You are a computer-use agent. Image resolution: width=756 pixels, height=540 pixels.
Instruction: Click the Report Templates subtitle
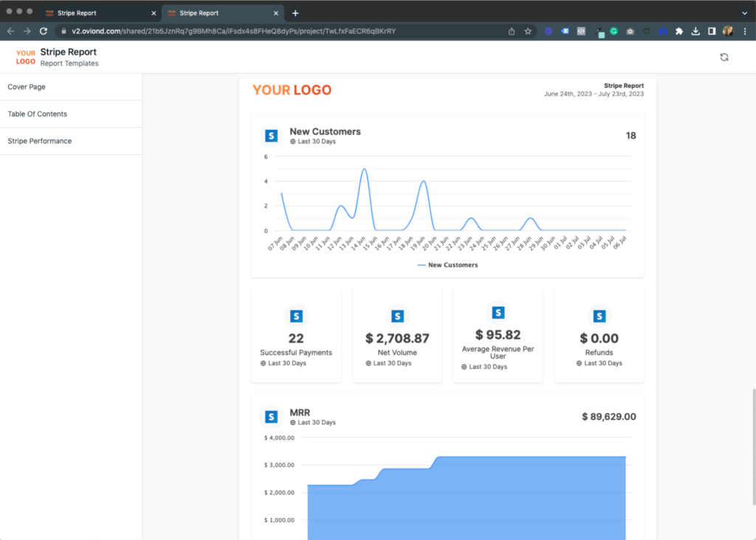point(69,63)
